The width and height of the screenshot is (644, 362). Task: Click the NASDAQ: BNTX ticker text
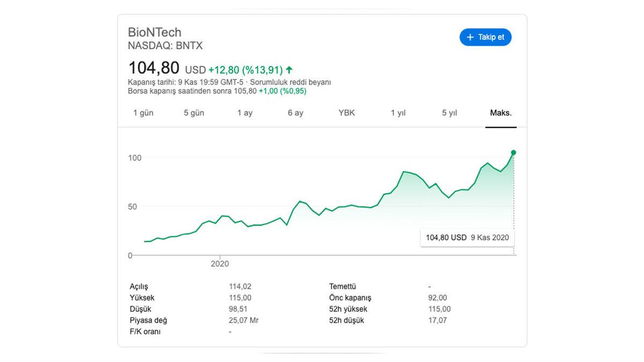point(165,46)
